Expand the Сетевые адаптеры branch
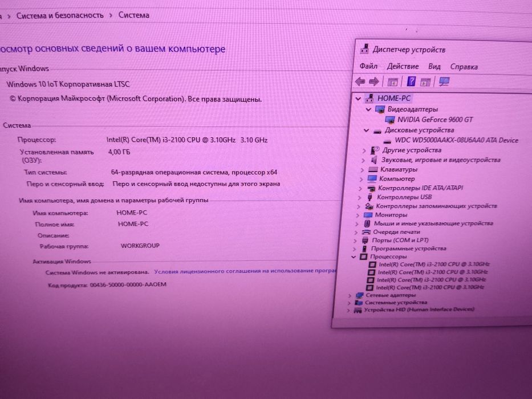The height and width of the screenshot is (399, 532). [x=349, y=295]
